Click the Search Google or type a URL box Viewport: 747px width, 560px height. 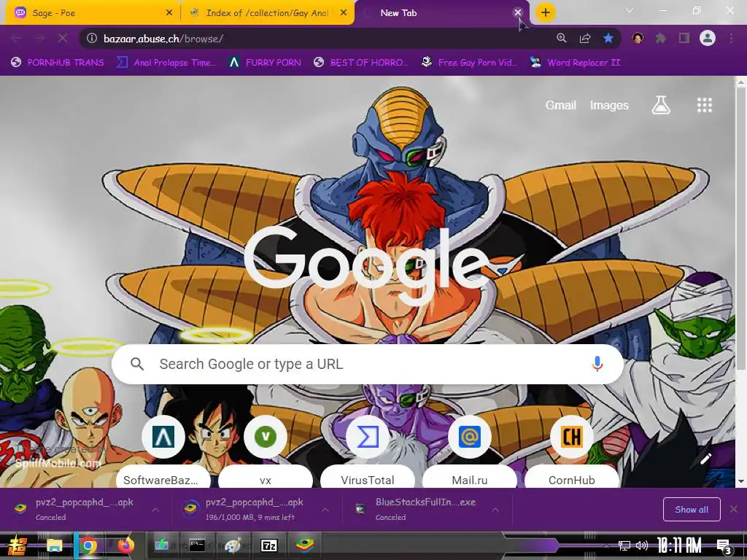368,364
